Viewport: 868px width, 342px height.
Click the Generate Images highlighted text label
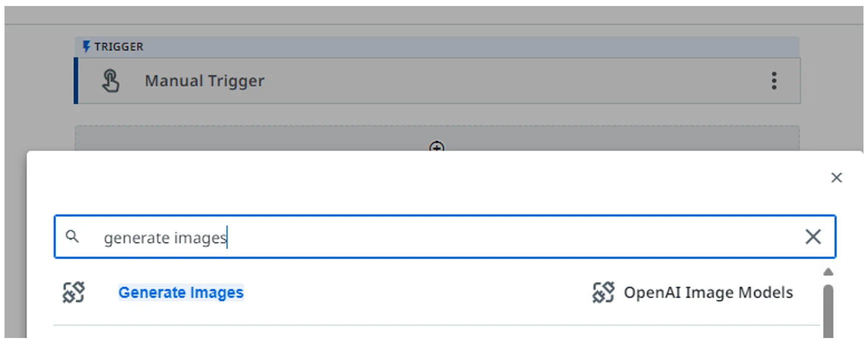coord(181,292)
